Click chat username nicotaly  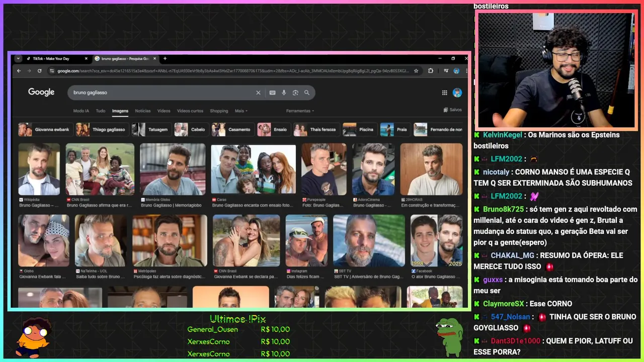coord(496,172)
